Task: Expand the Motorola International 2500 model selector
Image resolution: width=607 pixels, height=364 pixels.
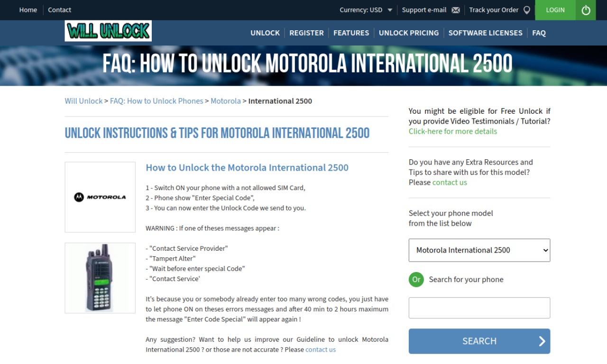Action: (479, 250)
